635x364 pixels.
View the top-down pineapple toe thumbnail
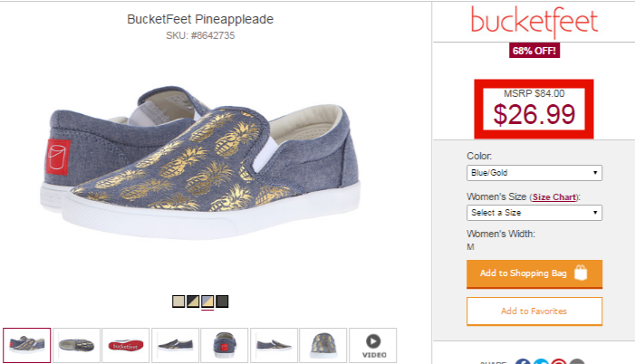point(323,345)
